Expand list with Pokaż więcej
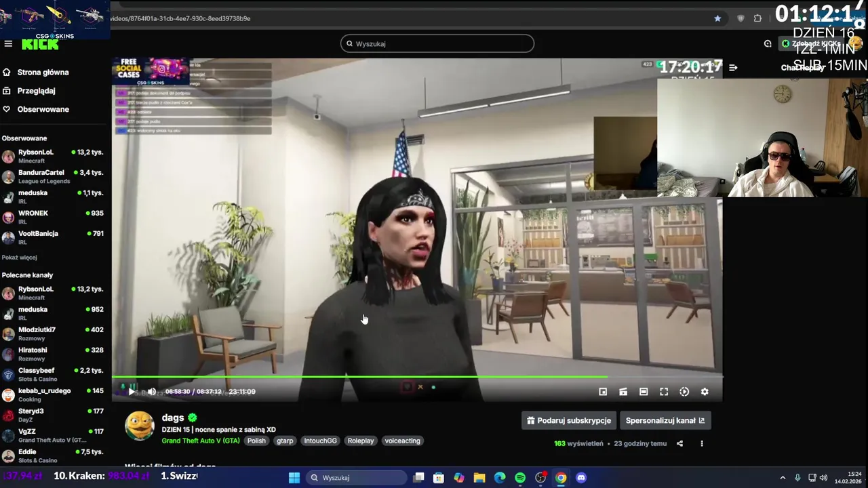This screenshot has height=488, width=868. [x=19, y=258]
